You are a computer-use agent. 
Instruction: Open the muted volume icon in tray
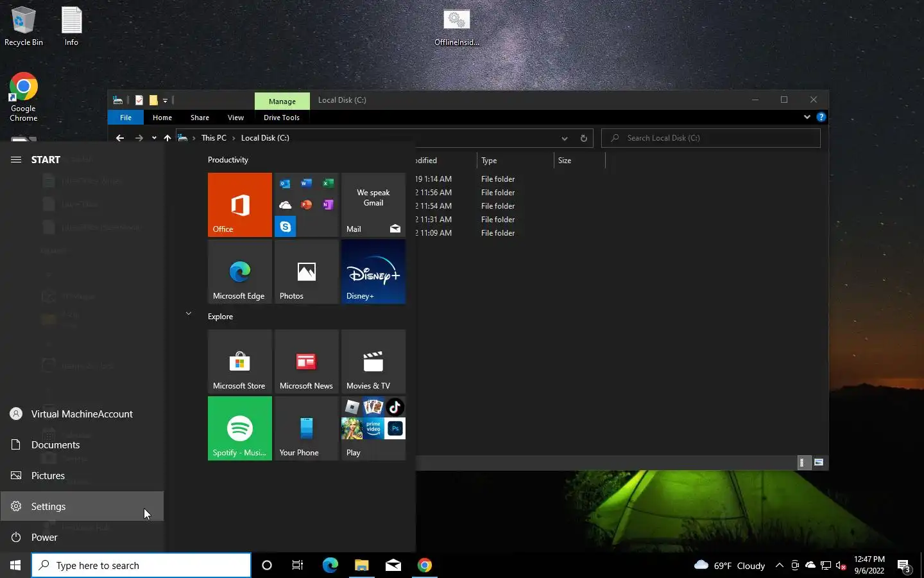pyautogui.click(x=841, y=565)
